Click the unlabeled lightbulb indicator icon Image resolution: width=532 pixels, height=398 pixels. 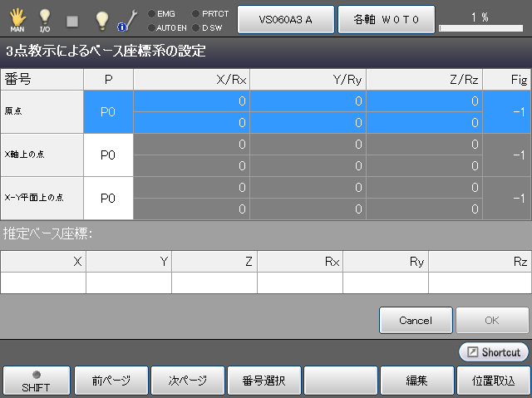click(x=101, y=19)
